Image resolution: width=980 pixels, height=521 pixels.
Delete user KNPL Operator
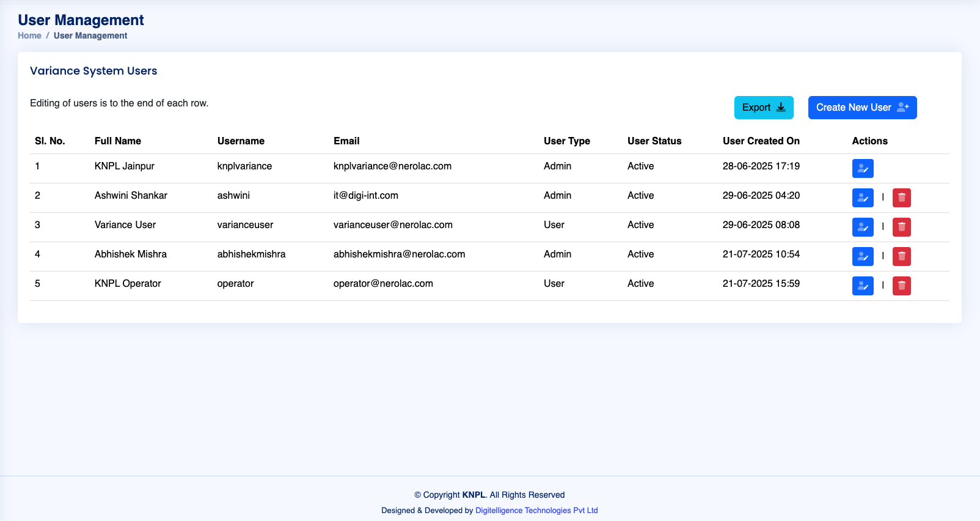click(x=902, y=286)
